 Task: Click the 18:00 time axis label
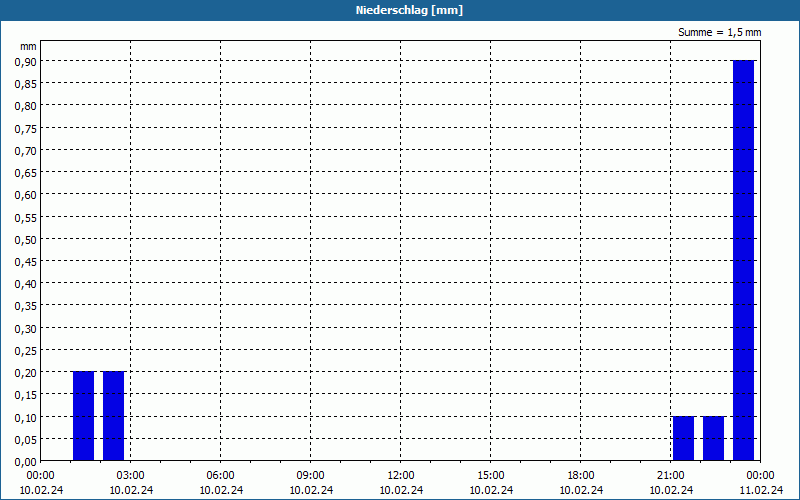coord(581,476)
